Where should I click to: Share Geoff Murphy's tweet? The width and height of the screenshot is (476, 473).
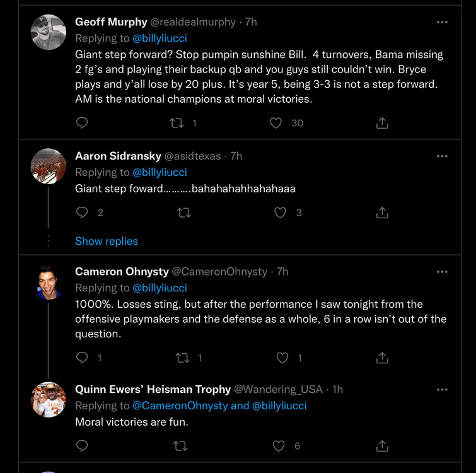point(382,123)
